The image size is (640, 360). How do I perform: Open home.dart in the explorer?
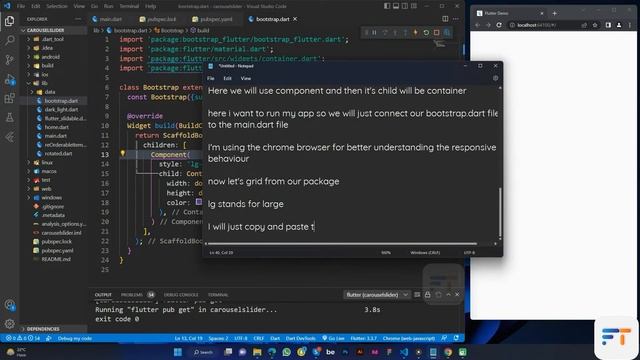click(56, 127)
